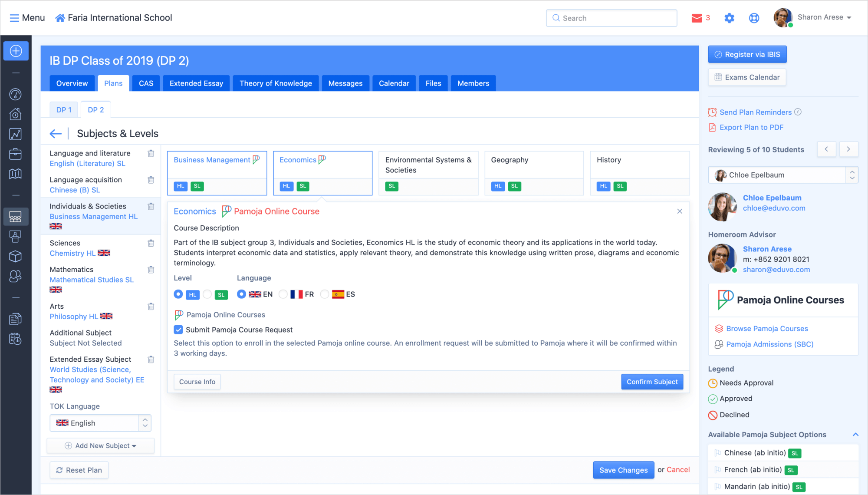The image size is (868, 495).
Task: Switch to the Extended Essay tab
Action: click(x=196, y=83)
